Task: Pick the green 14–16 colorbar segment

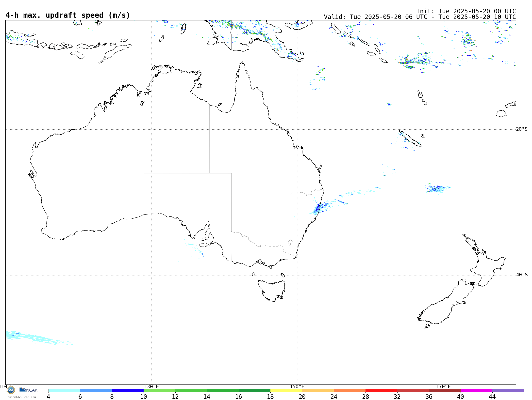Action: pos(223,391)
